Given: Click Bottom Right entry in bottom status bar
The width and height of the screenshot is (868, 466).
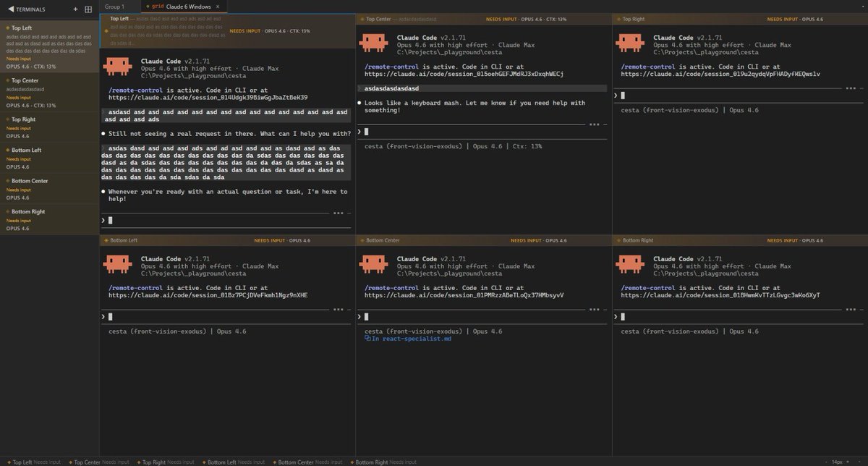Looking at the screenshot, I should tap(384, 462).
